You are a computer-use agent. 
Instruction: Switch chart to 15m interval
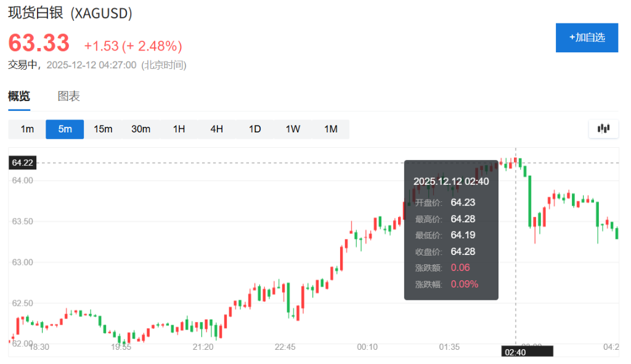(x=103, y=129)
